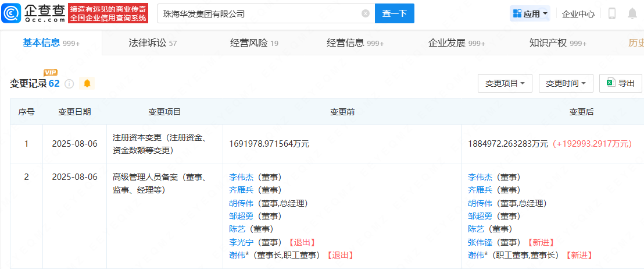Click the 变更前 column header

point(342,112)
